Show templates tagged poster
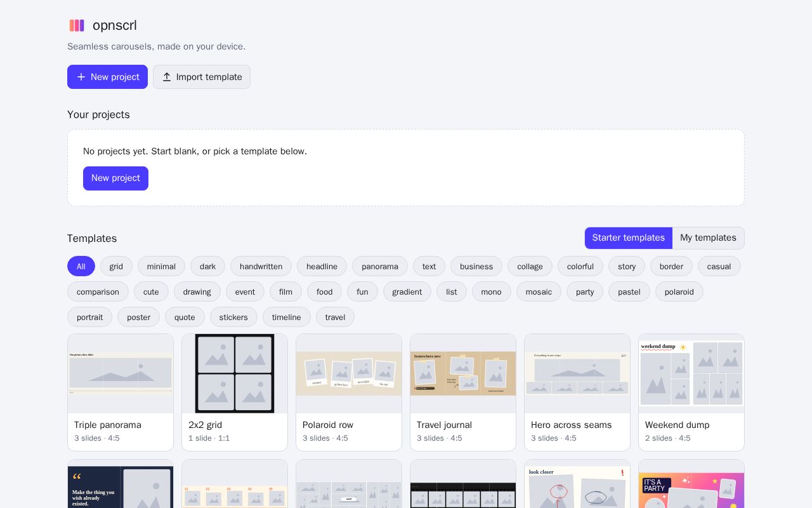 point(138,317)
